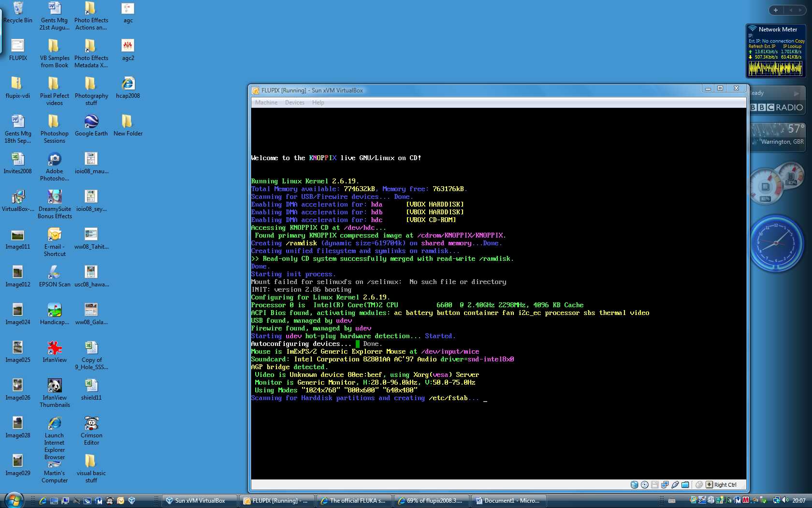Click the hard disk activity icon in VirtualBox status bar
The image size is (812, 508).
click(x=634, y=485)
